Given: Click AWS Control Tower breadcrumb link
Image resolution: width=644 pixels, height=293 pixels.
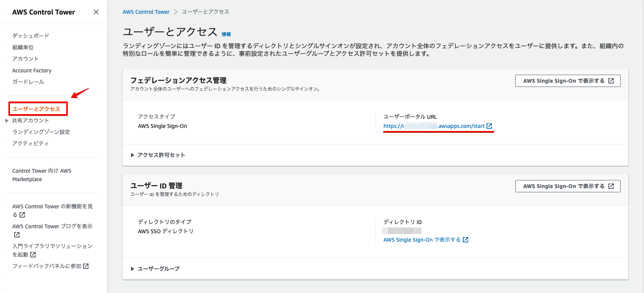Looking at the screenshot, I should pos(146,12).
